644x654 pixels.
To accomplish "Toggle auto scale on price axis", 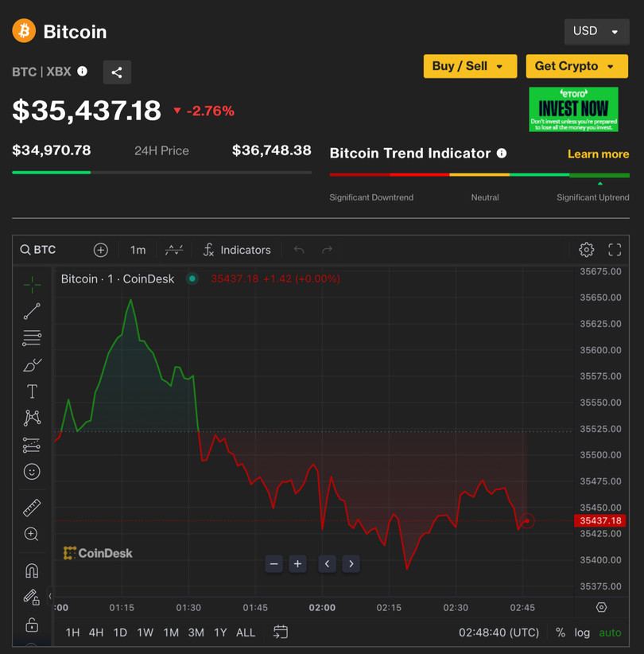I will [x=610, y=633].
